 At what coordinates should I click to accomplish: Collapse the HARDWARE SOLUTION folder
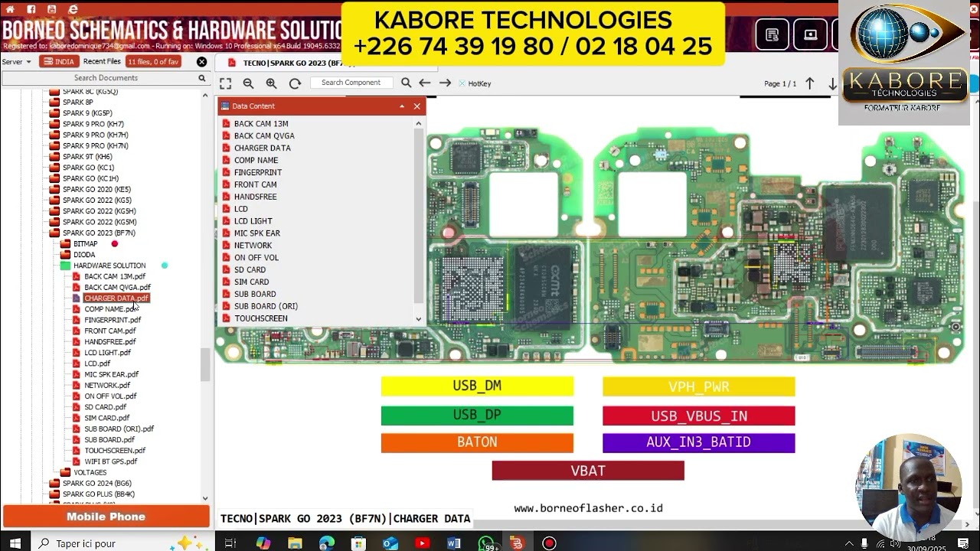tap(109, 266)
